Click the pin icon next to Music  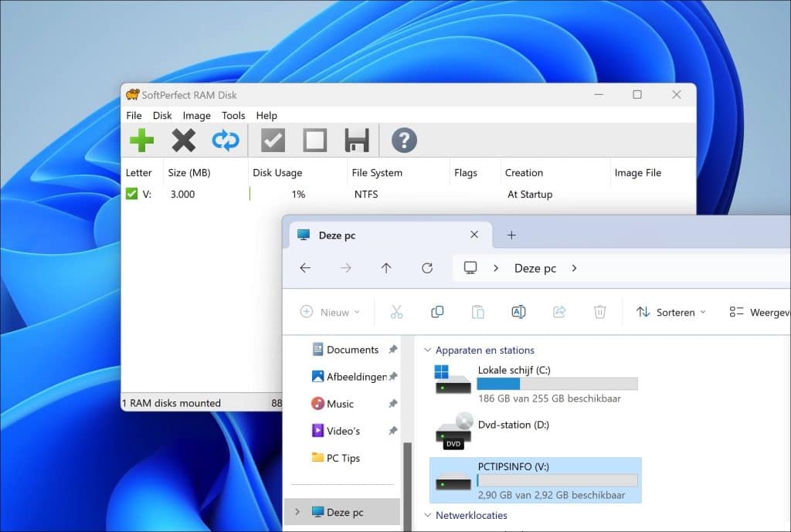pyautogui.click(x=393, y=403)
